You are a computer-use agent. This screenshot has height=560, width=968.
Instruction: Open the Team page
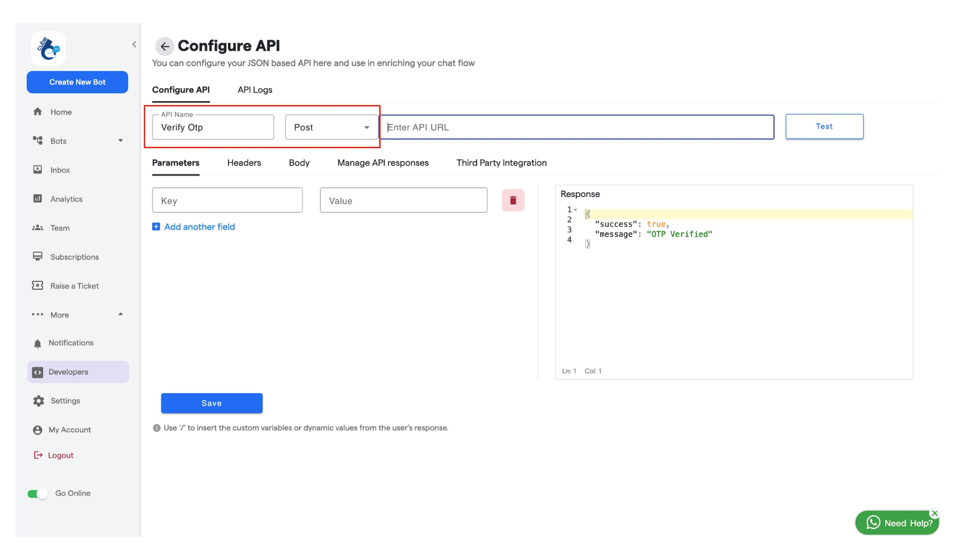(x=60, y=228)
